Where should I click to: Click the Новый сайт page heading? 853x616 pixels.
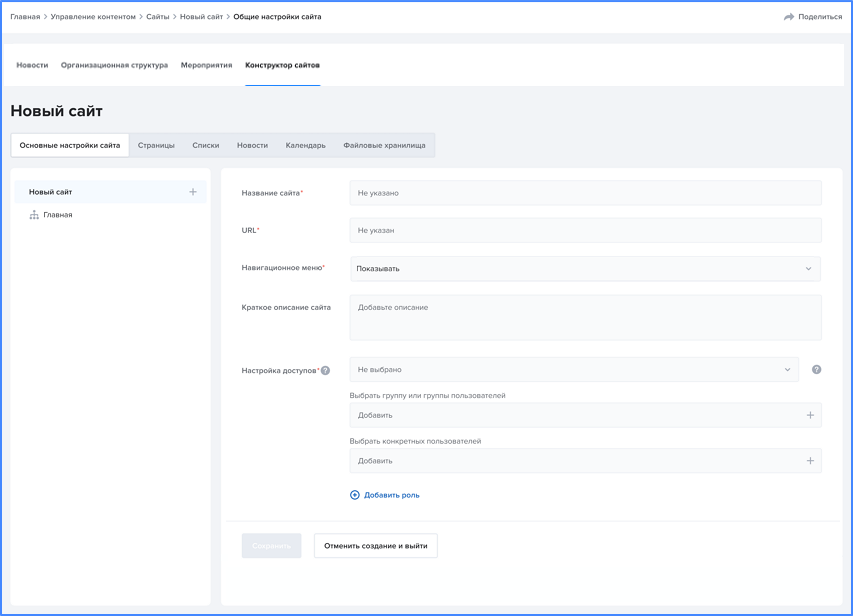tap(57, 111)
